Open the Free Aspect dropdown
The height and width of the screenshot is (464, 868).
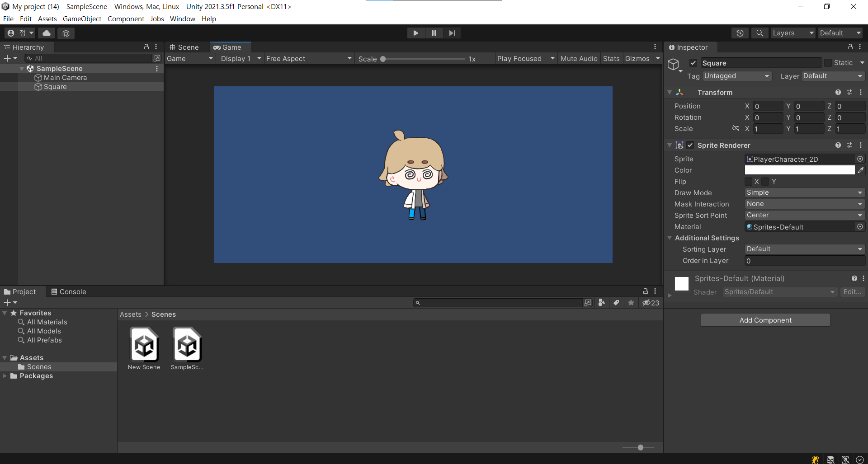(x=308, y=59)
